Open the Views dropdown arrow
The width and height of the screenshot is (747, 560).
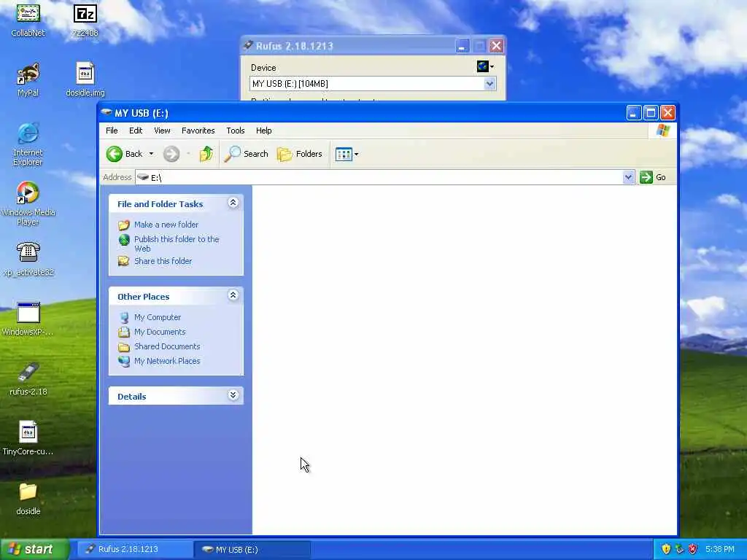[x=356, y=155]
